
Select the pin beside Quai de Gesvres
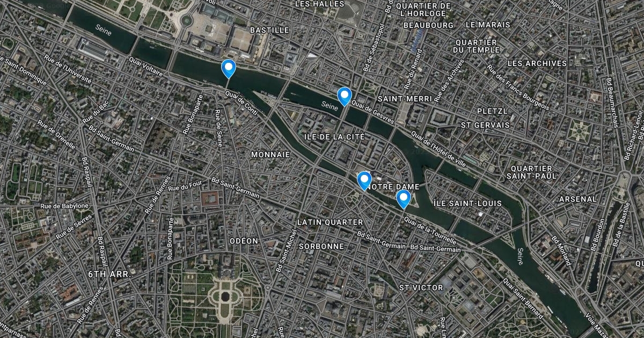tap(344, 97)
